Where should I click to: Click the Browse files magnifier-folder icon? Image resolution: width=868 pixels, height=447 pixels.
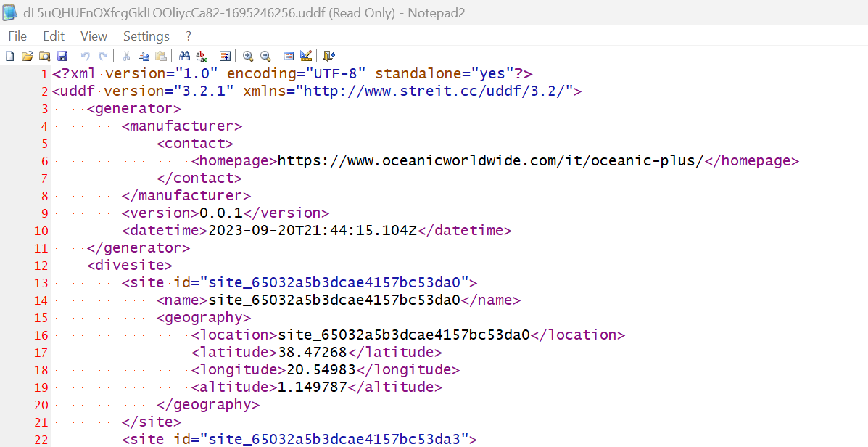(44, 56)
